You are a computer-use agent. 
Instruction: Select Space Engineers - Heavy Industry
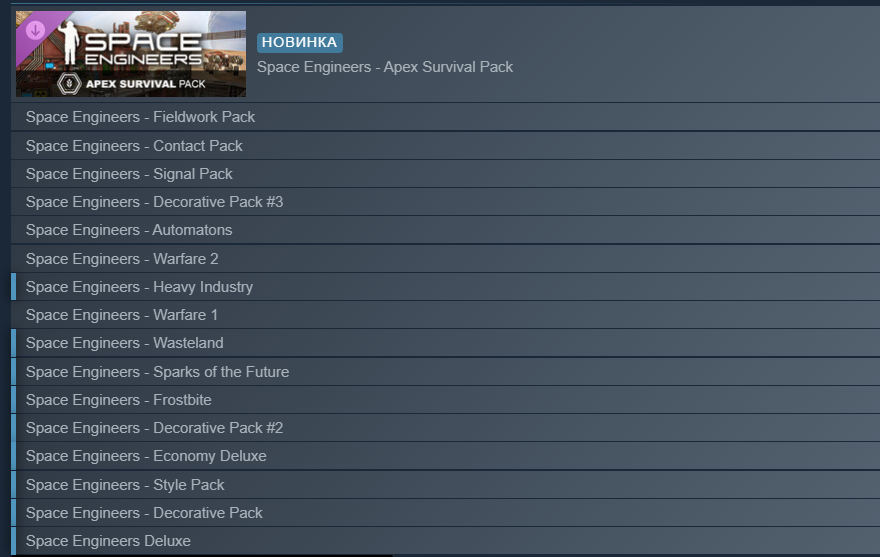446,286
